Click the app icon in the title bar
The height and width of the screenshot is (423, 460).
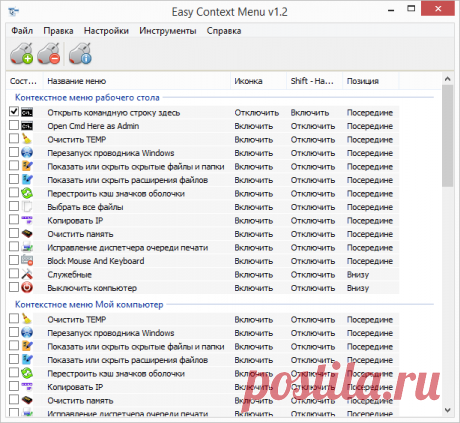click(x=14, y=12)
